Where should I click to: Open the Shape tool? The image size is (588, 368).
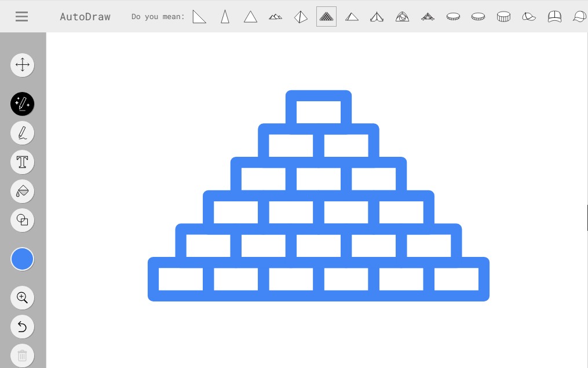[x=23, y=220]
